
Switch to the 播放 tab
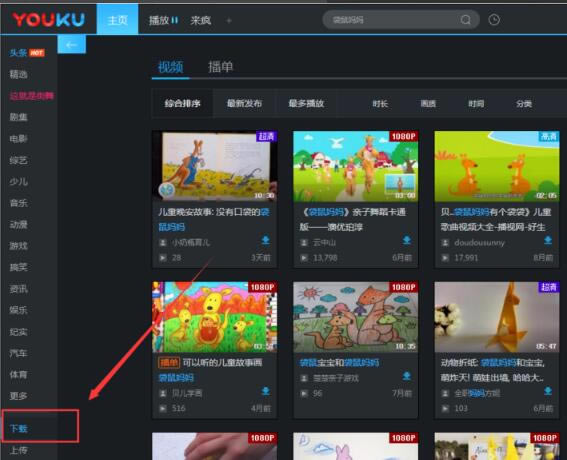point(159,20)
